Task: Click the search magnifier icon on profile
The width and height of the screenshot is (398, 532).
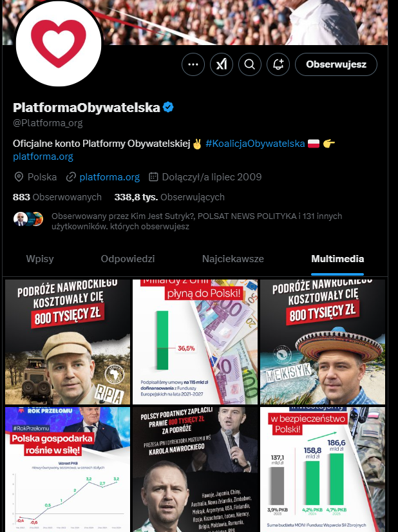Action: point(250,64)
